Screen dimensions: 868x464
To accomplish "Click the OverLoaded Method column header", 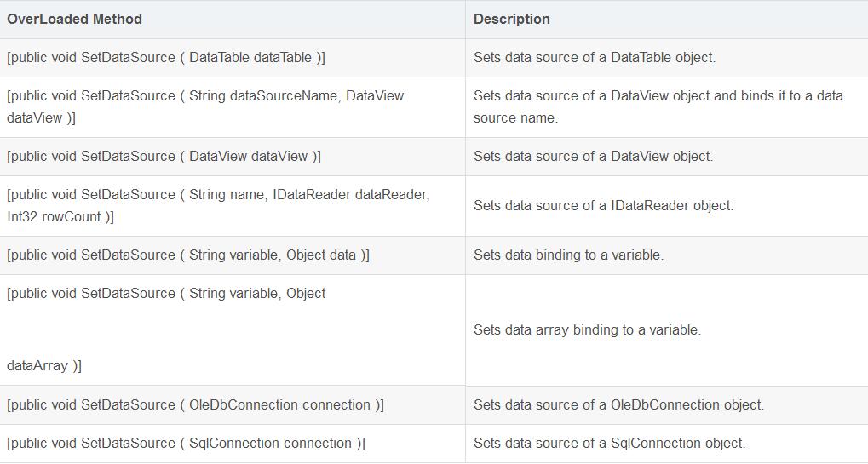I will pos(75,19).
